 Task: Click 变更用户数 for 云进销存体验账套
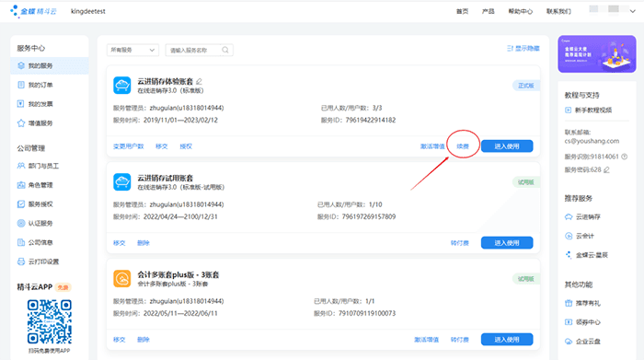(x=129, y=146)
